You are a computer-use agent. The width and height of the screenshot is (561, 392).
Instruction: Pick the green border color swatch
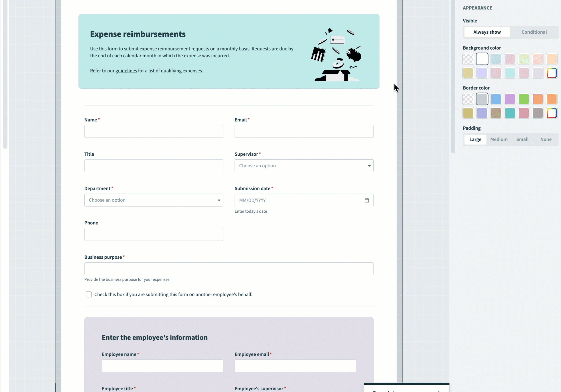(x=524, y=99)
